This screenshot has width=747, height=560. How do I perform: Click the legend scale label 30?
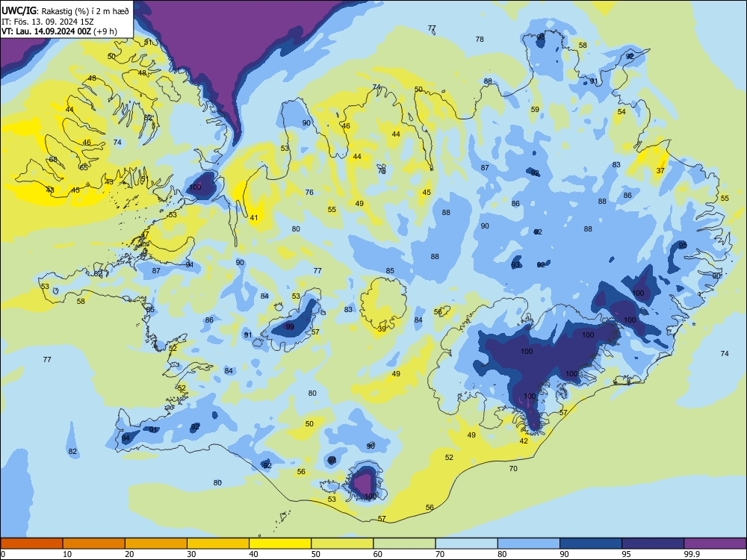coord(191,554)
